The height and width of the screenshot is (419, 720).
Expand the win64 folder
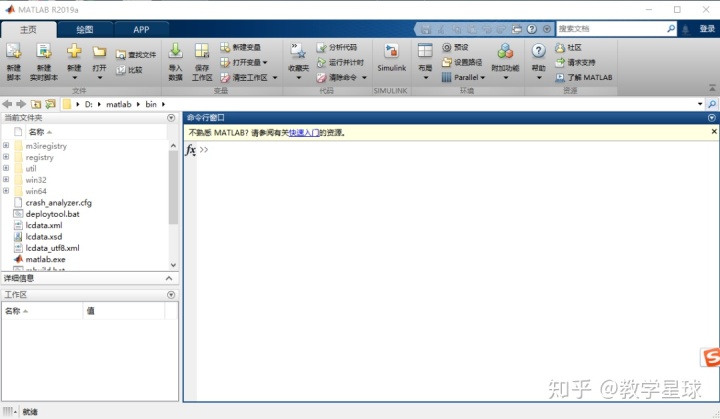(x=6, y=191)
